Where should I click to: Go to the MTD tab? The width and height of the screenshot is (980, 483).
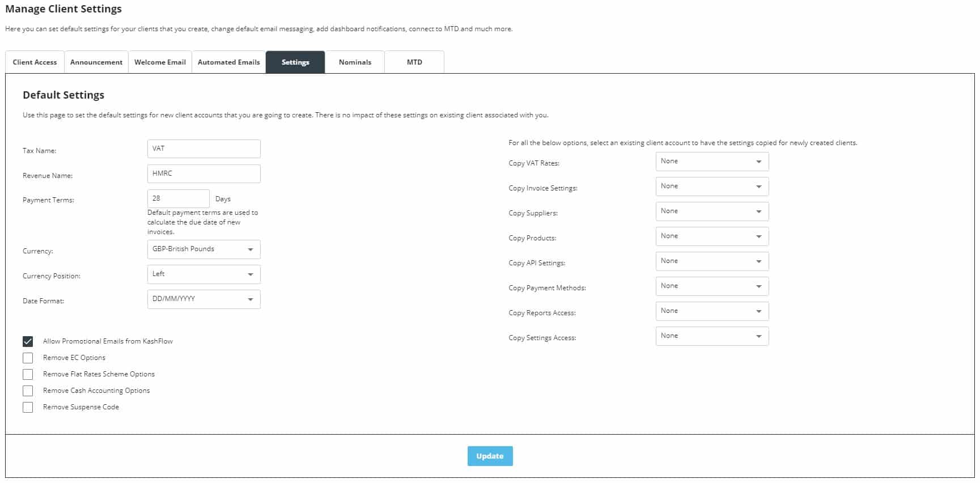pyautogui.click(x=414, y=62)
